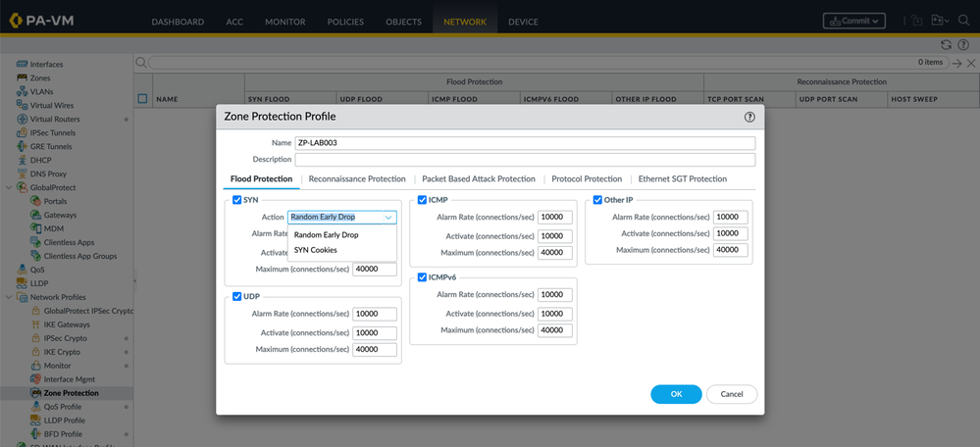Click the IPSec Tunnels sidebar icon

pos(22,132)
